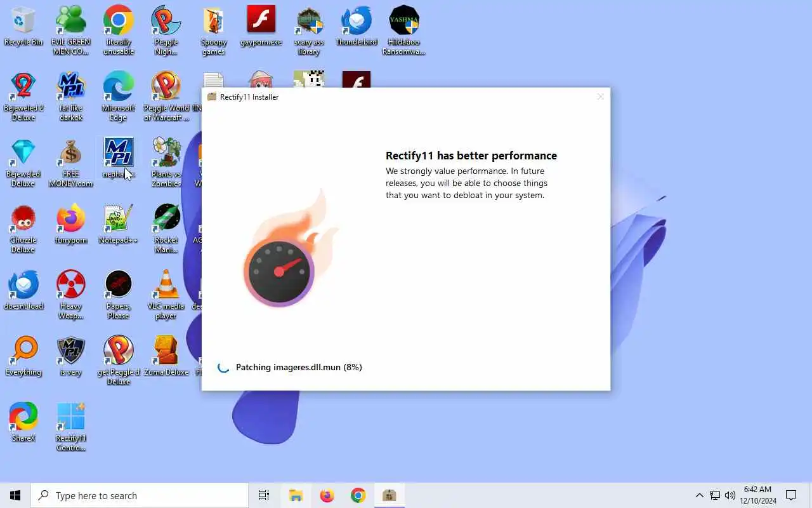
Task: Select the VLC media player shortcut
Action: coord(166,295)
